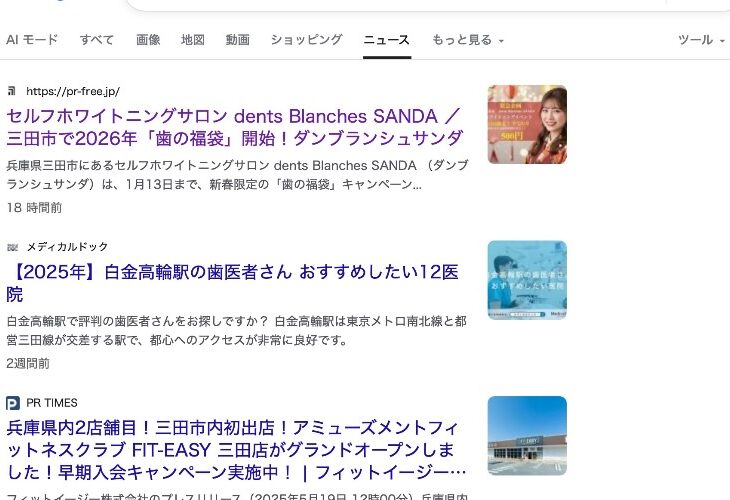Switch to the 動画 tab
Viewport: 730px width, 500px height.
coord(237,40)
